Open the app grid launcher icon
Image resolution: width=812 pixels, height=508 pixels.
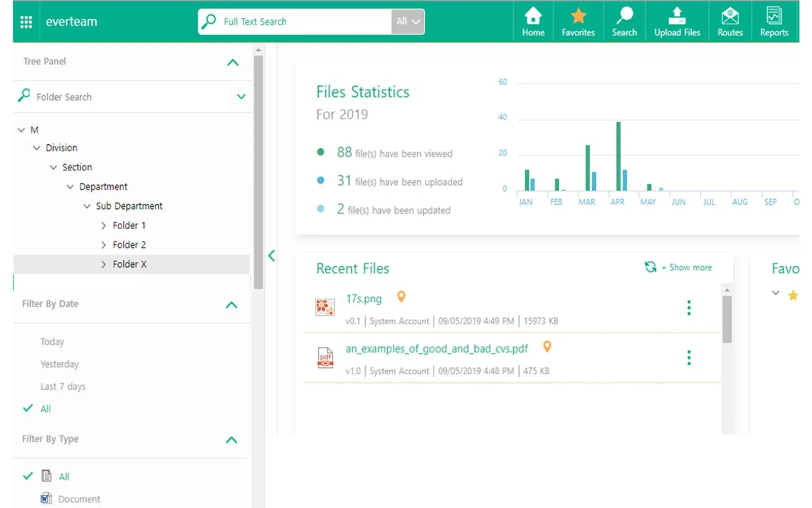pyautogui.click(x=26, y=22)
